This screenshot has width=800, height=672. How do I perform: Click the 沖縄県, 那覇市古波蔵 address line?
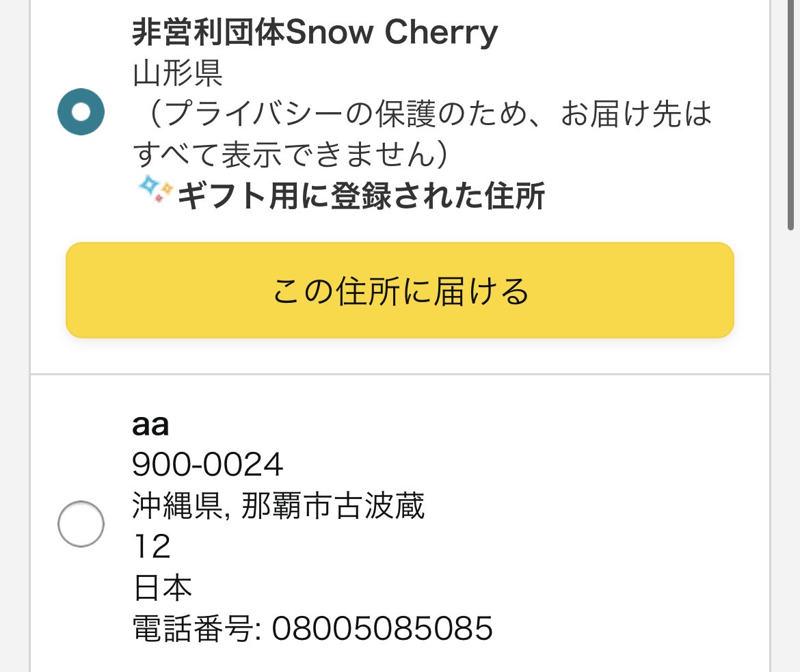[x=278, y=507]
